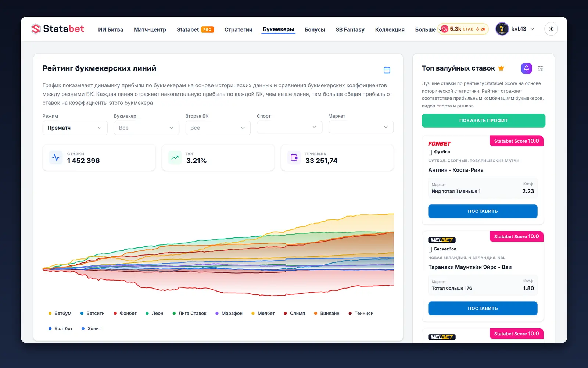Open the kvb13 account menu
The image size is (588, 368).
tap(515, 29)
